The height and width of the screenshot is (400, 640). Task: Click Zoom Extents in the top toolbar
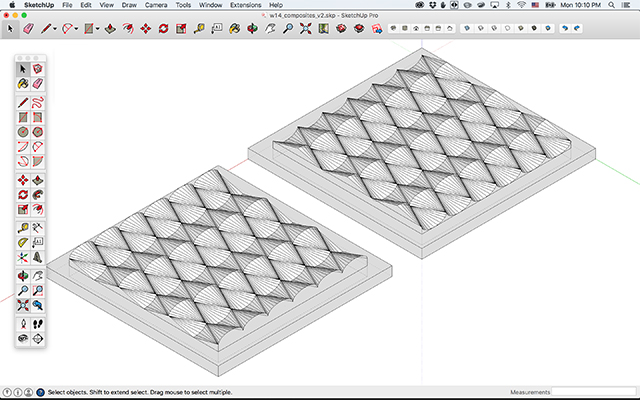(x=306, y=29)
